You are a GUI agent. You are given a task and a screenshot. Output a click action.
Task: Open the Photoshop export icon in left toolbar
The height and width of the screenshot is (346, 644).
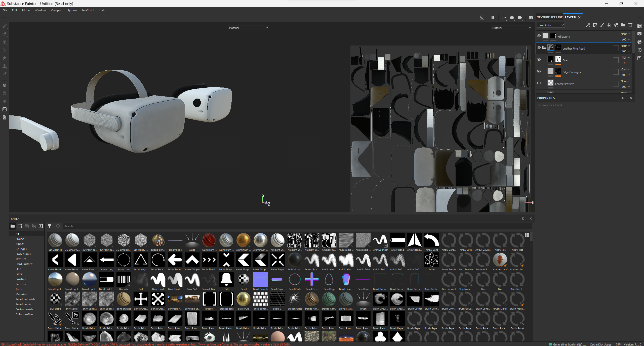pos(5,109)
